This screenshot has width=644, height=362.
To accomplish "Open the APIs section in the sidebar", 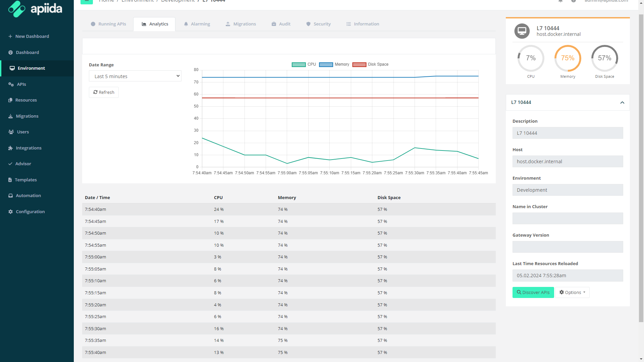I will pos(21,84).
